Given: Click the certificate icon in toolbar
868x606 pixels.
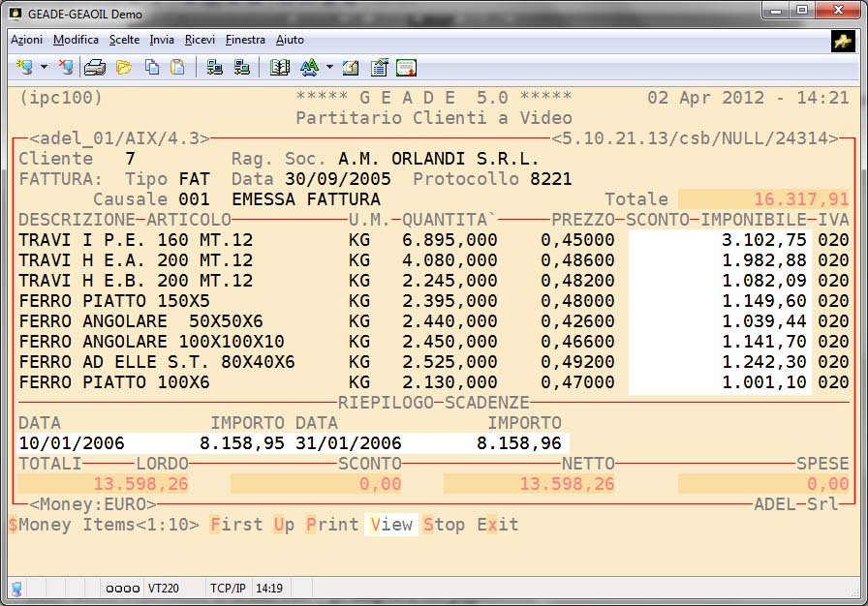Looking at the screenshot, I should pos(406,68).
